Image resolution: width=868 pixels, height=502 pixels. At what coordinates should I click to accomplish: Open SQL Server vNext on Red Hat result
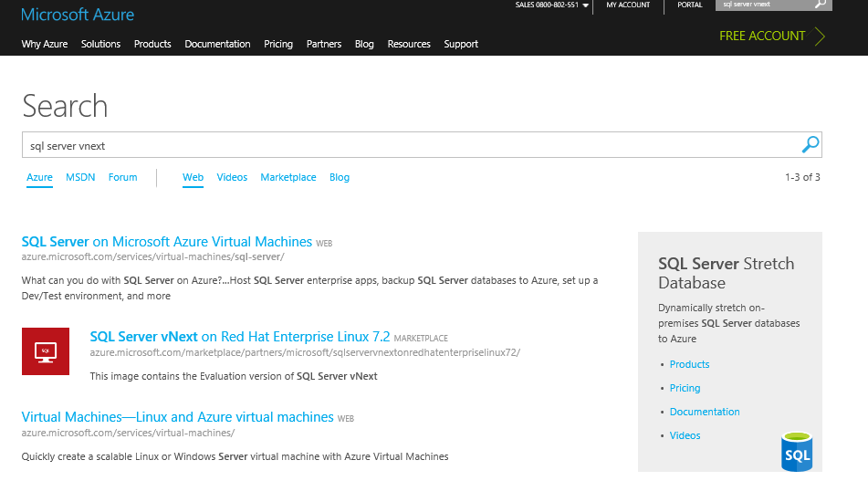(240, 337)
